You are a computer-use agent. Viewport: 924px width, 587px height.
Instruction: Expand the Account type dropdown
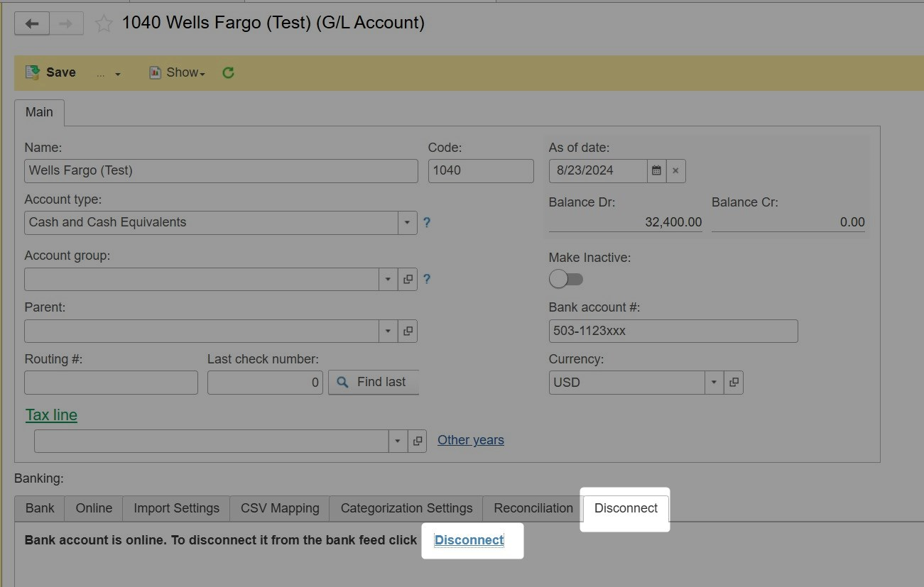[407, 222]
